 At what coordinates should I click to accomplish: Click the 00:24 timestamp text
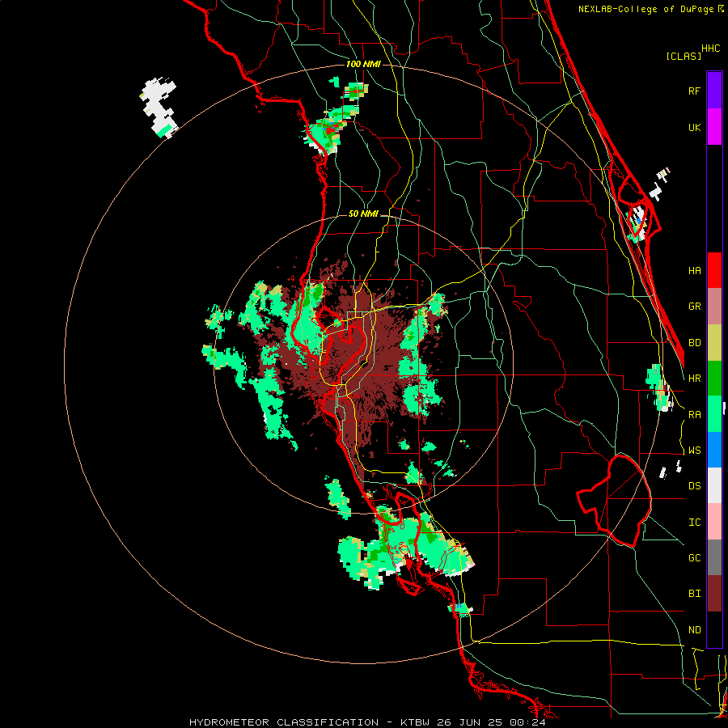tap(527, 722)
